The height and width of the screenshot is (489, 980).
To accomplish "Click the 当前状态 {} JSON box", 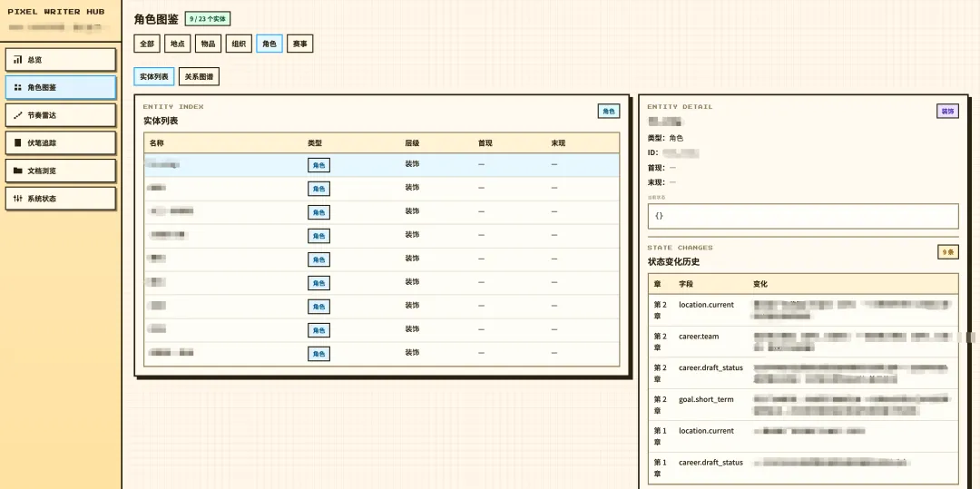I will coord(803,216).
